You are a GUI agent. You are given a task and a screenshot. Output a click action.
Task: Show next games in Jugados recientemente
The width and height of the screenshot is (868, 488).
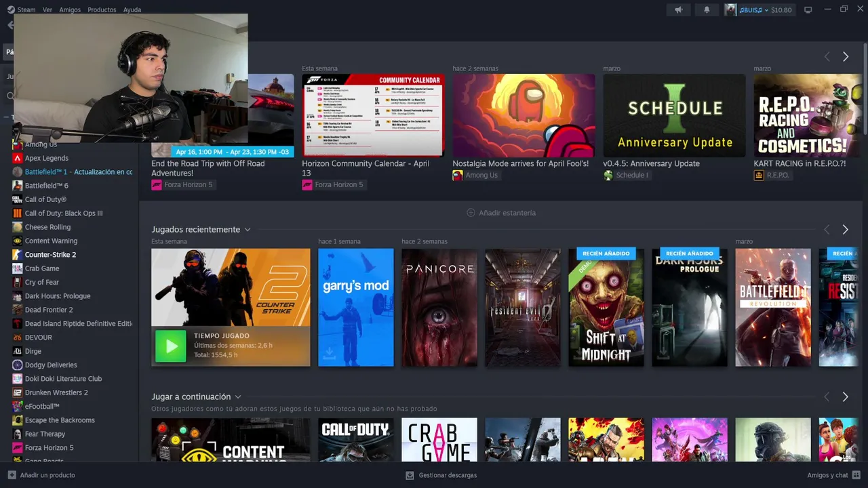[845, 230]
